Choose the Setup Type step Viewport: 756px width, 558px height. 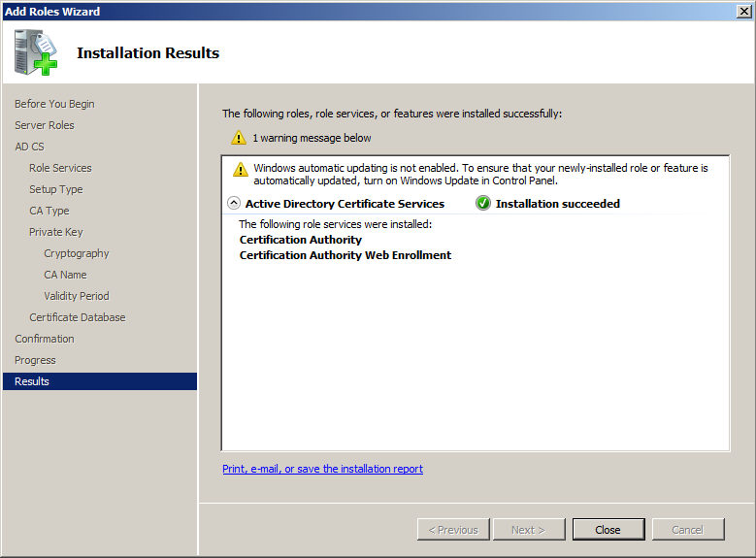pos(56,189)
